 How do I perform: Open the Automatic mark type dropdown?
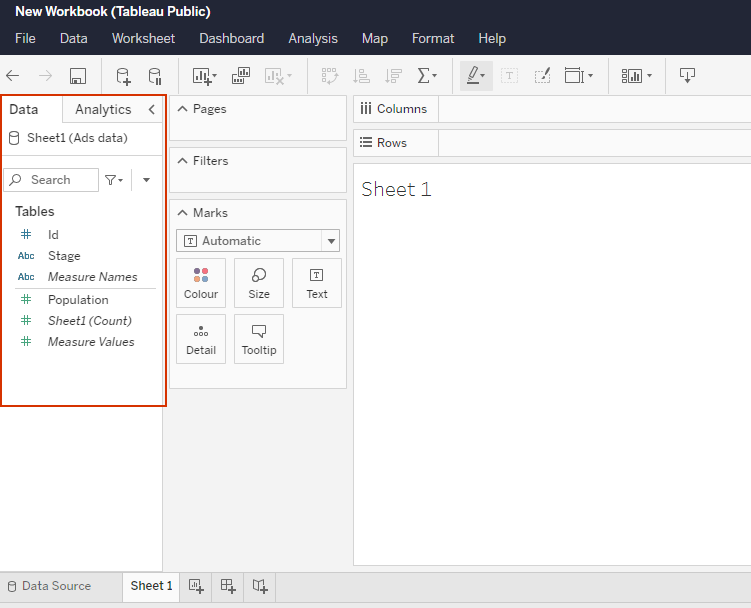tap(258, 241)
